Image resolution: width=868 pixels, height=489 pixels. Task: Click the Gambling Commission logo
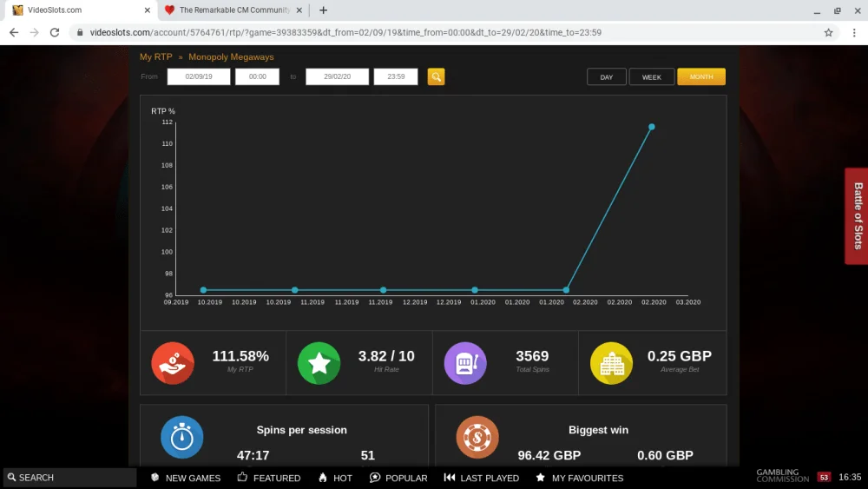(x=782, y=476)
